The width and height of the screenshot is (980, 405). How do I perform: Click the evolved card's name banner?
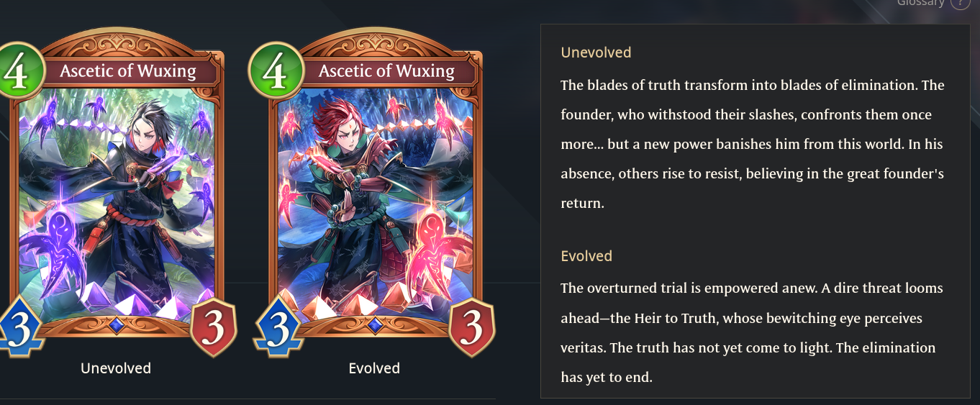coord(387,71)
